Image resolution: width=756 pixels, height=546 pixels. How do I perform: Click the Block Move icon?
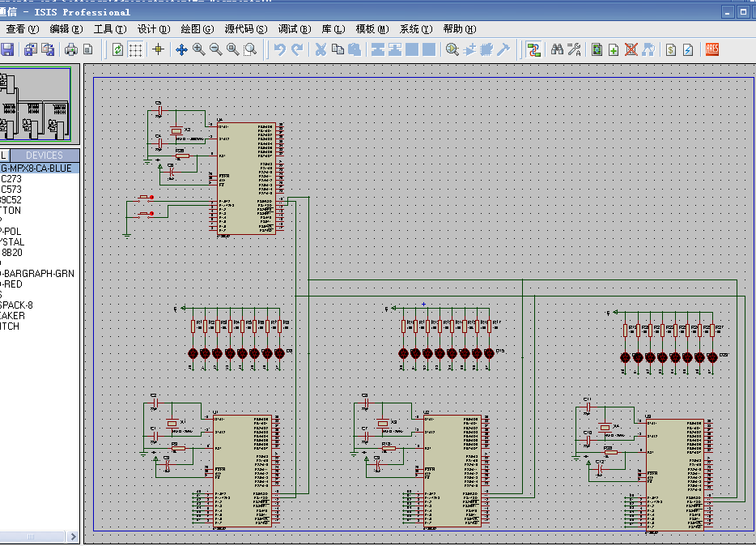pyautogui.click(x=395, y=49)
